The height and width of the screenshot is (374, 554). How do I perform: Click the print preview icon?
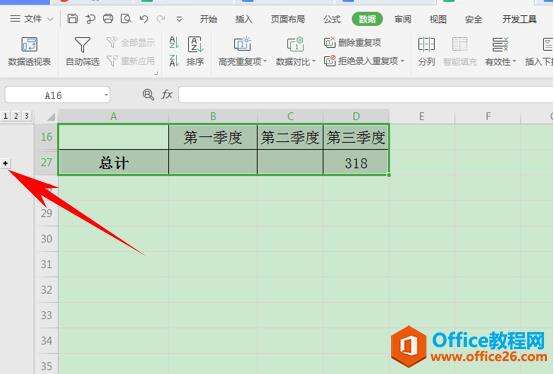(x=126, y=19)
